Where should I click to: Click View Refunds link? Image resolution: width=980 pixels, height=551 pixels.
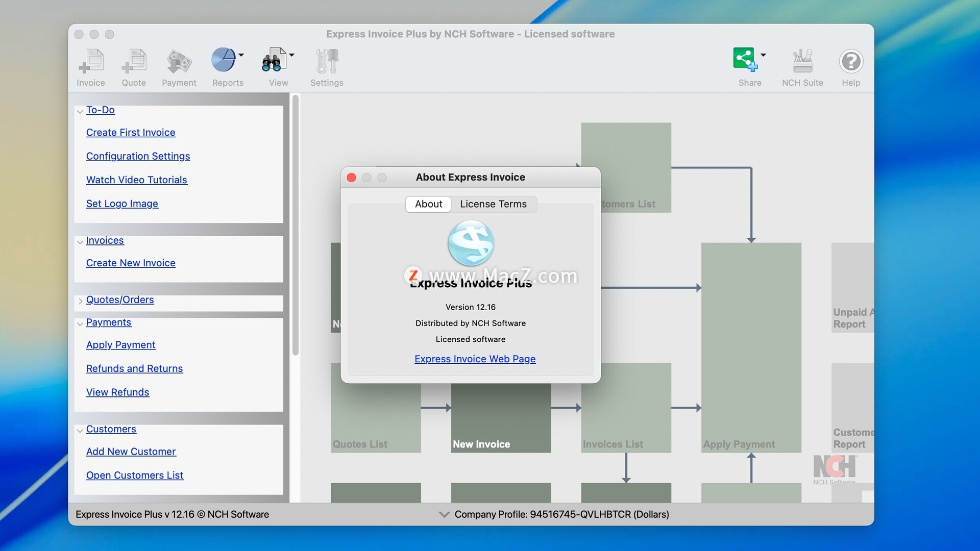tap(117, 392)
